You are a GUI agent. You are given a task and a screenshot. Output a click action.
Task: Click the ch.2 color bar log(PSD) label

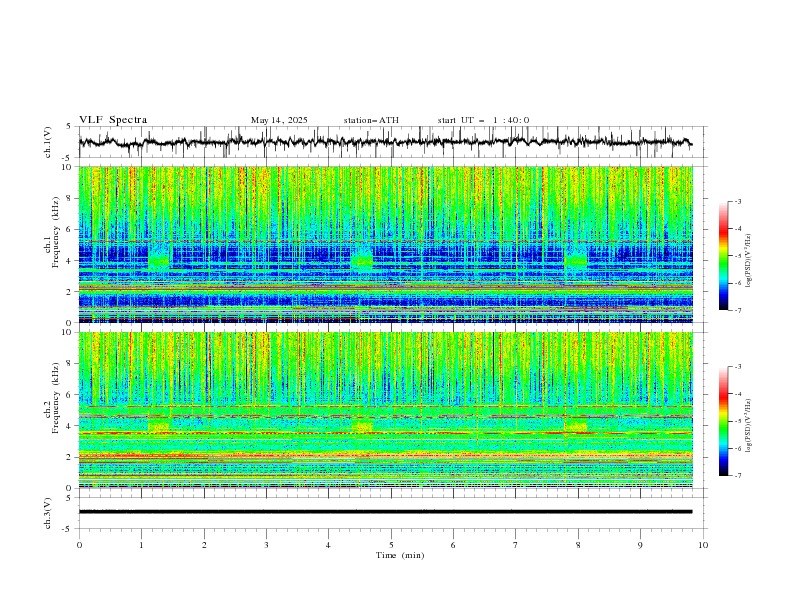(x=748, y=425)
